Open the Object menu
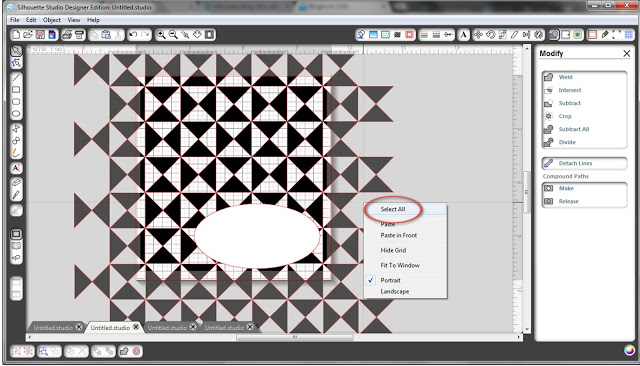 click(x=52, y=20)
